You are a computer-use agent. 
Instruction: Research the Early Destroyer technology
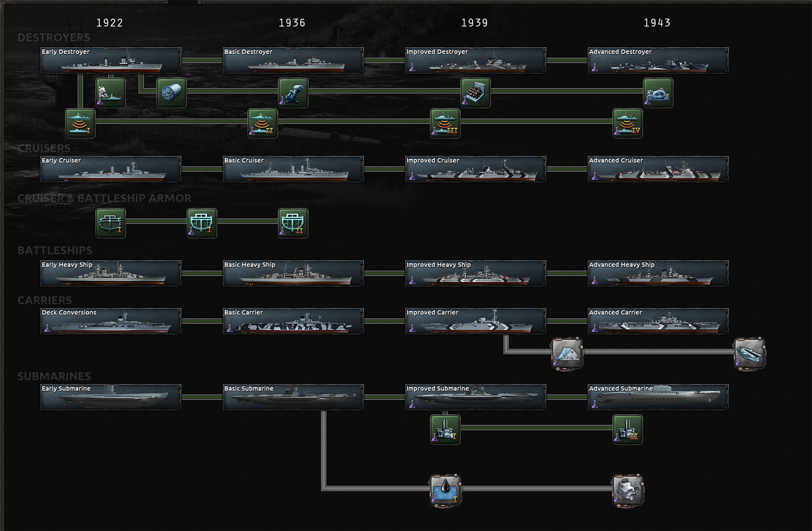[x=111, y=61]
